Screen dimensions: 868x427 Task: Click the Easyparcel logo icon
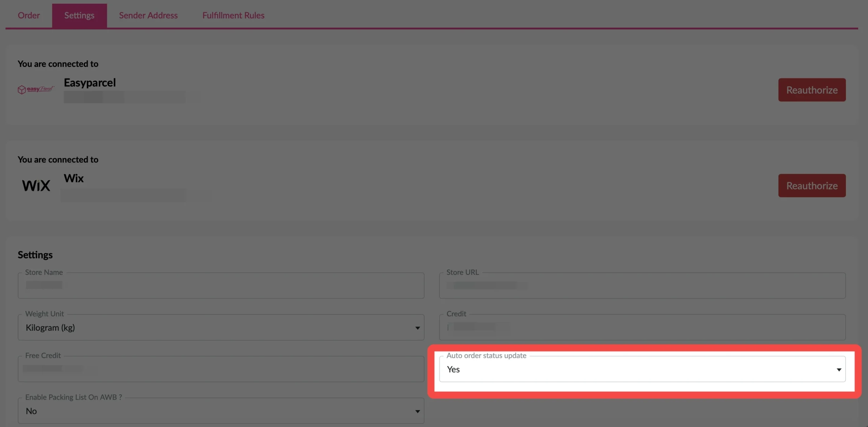pyautogui.click(x=36, y=89)
